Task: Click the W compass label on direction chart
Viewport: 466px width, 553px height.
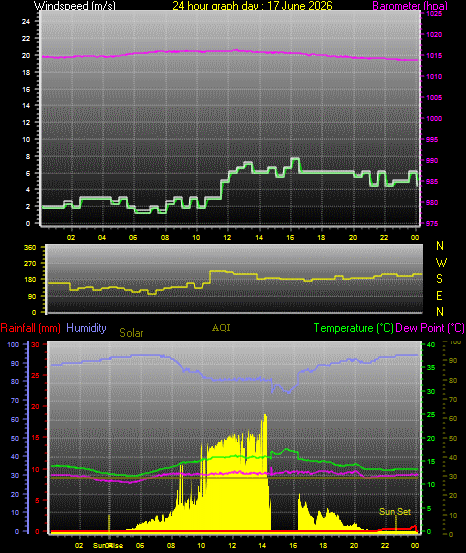Action: [x=441, y=262]
